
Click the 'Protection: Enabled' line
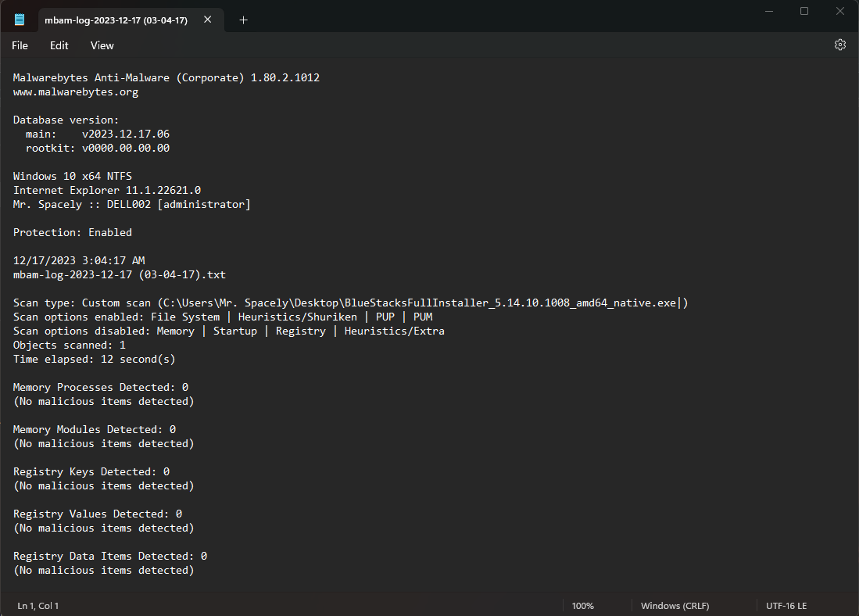pos(73,232)
